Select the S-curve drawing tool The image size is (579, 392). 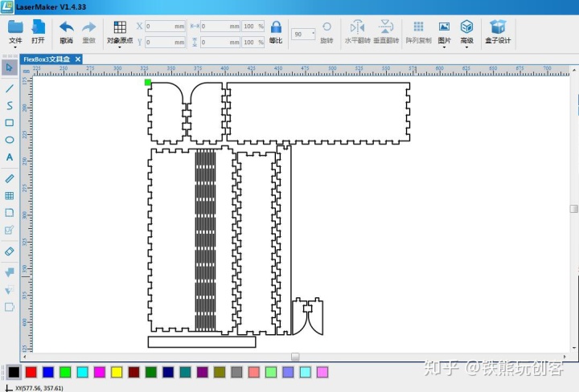[10, 105]
